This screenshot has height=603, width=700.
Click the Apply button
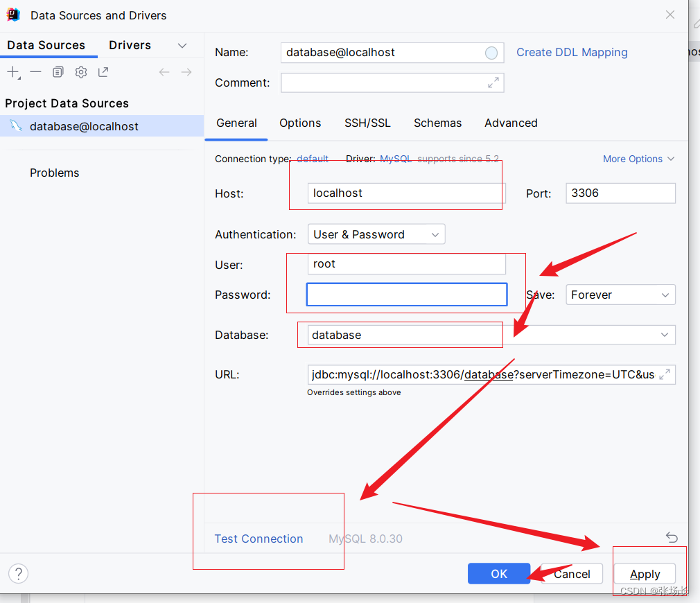tap(645, 573)
